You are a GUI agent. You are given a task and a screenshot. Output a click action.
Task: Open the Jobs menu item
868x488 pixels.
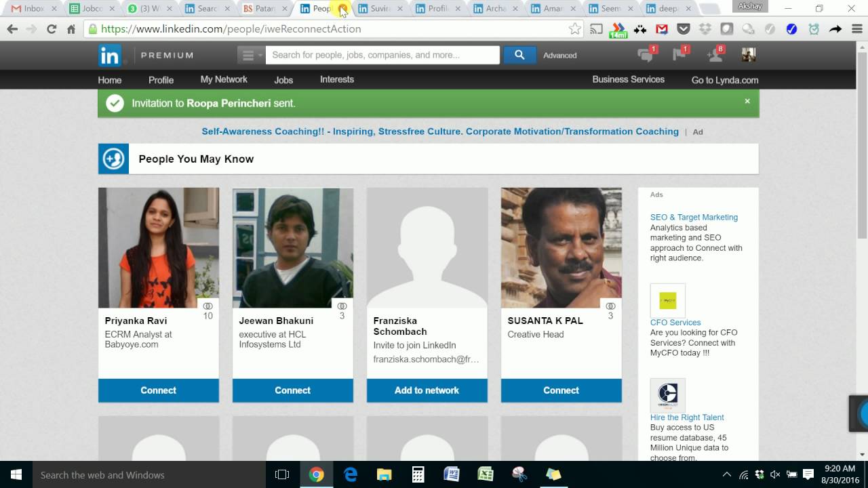point(283,80)
